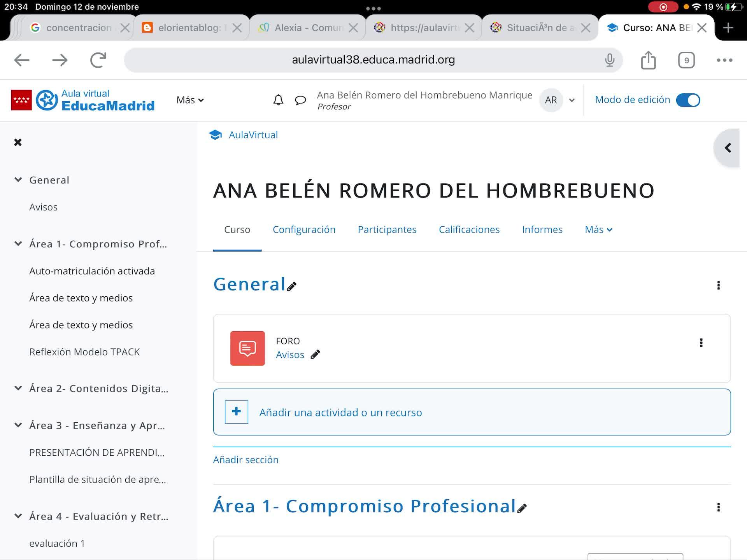Open the notifications bell icon

click(278, 100)
